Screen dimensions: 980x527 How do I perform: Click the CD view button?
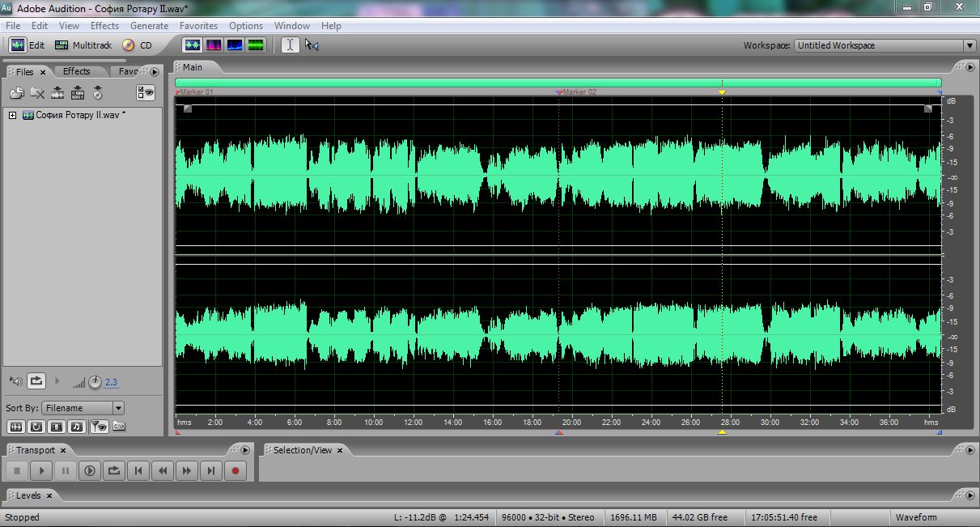click(x=138, y=45)
